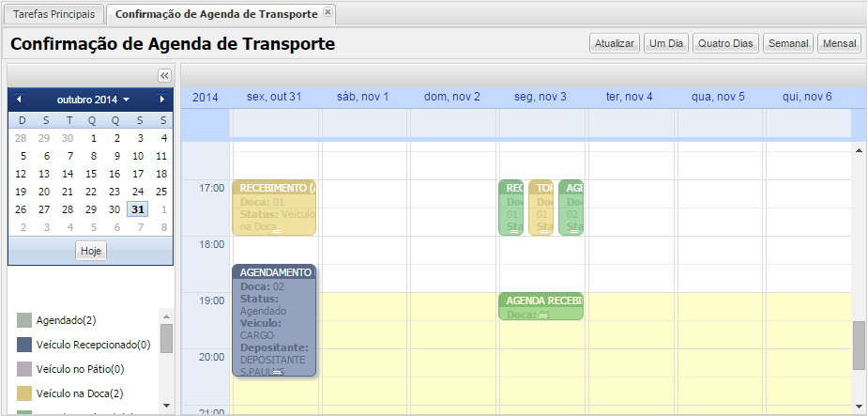Open the outubro 2014 month picker
The image size is (868, 416).
93,99
